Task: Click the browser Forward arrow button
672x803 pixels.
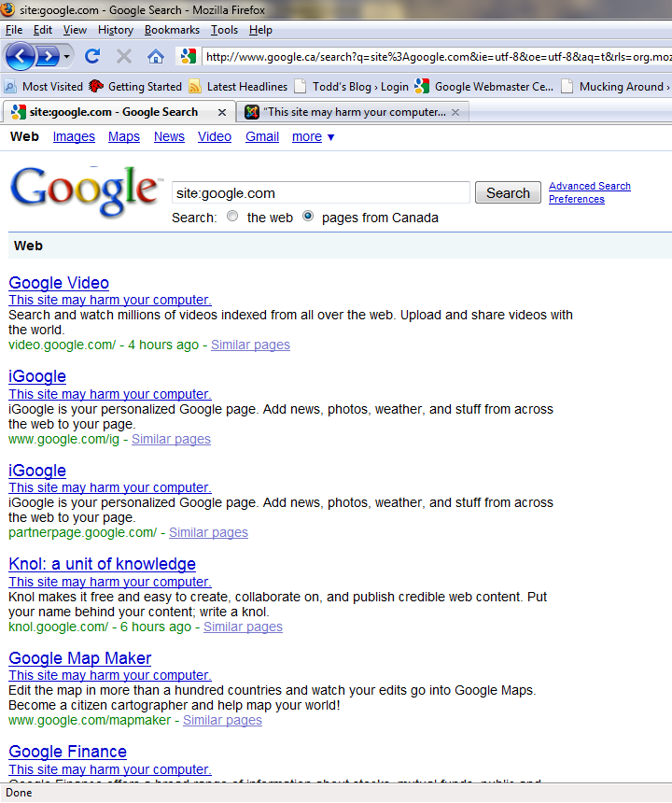Action: 49,56
